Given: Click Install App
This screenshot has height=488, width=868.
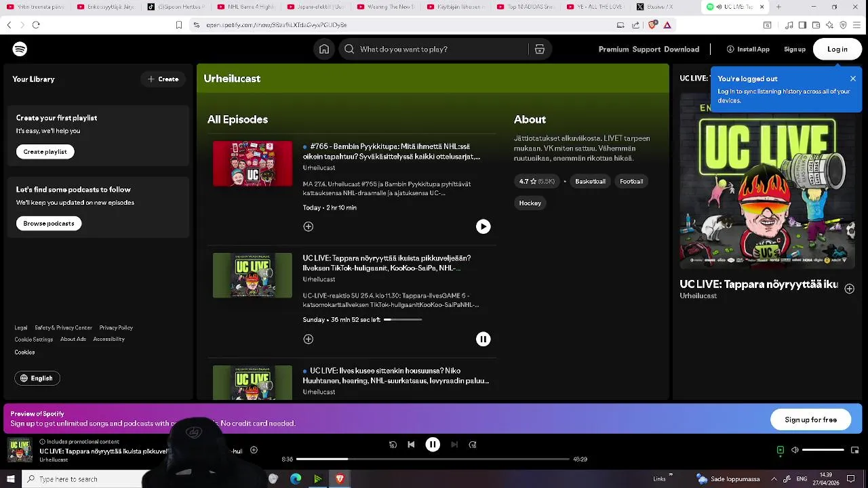Looking at the screenshot, I should coord(748,49).
